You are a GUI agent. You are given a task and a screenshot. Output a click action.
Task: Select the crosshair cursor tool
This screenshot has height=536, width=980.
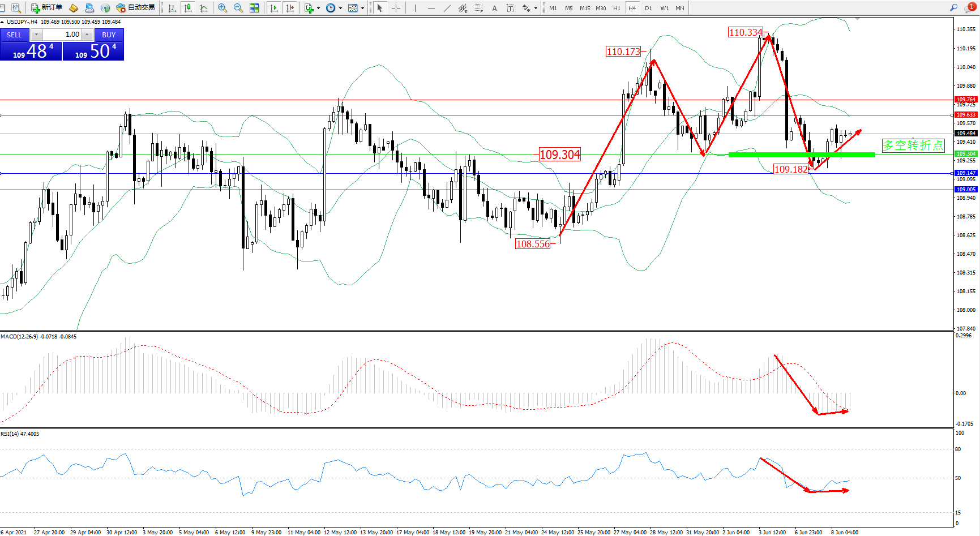point(396,8)
